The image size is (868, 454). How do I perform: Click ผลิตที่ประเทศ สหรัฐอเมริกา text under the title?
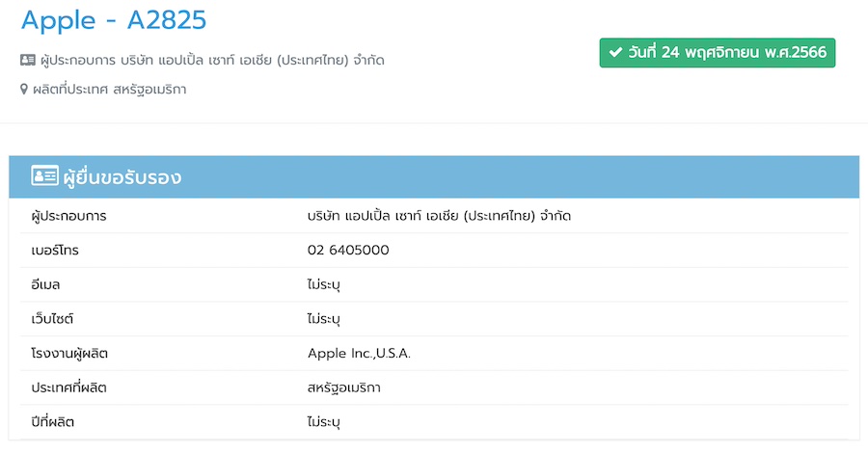[109, 90]
